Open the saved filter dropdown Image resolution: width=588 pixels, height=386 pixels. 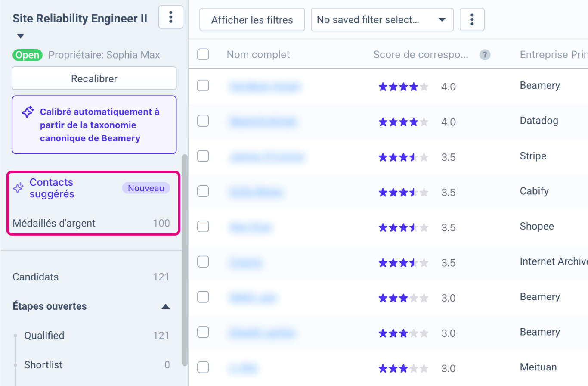coord(382,20)
